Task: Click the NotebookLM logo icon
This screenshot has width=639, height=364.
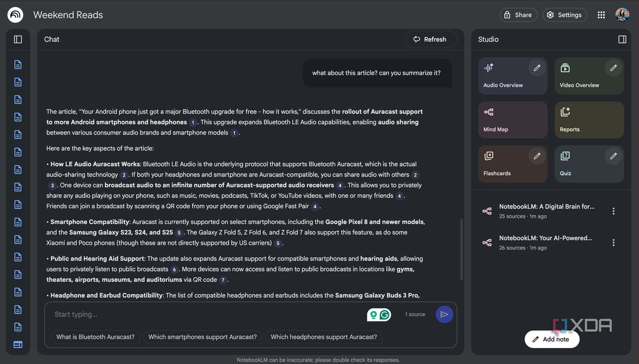Action: 15,15
